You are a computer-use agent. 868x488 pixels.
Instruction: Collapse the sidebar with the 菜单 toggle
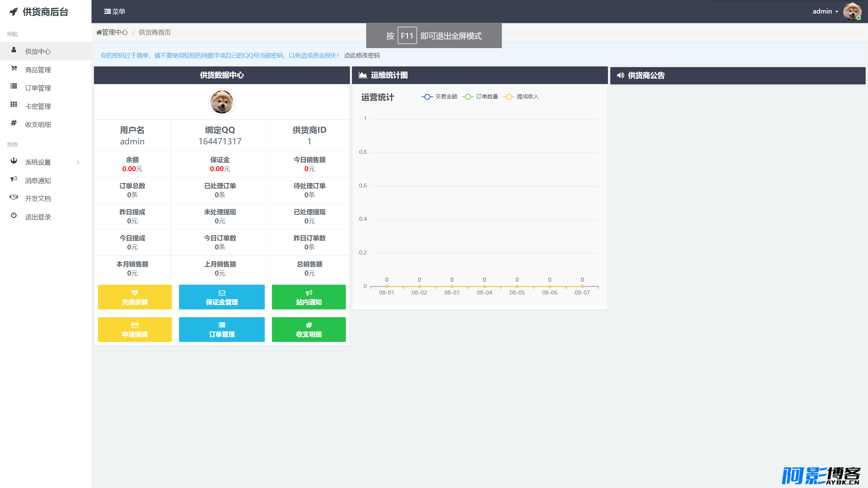(115, 12)
